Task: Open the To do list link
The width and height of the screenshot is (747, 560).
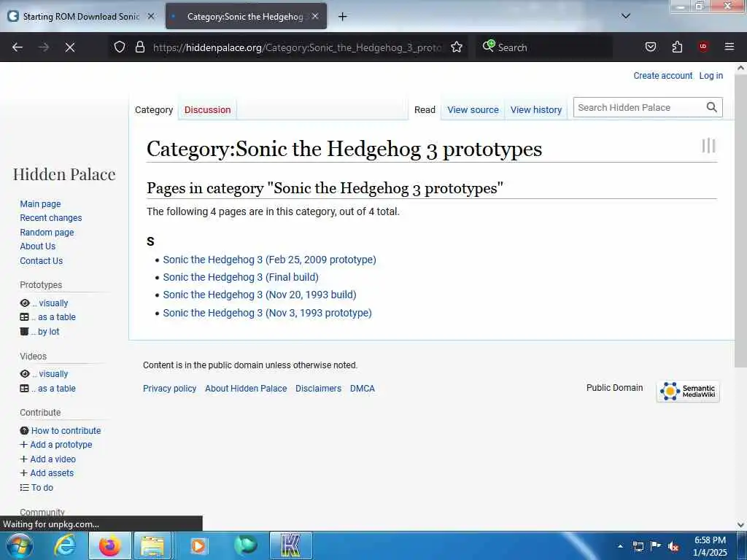Action: tap(42, 488)
